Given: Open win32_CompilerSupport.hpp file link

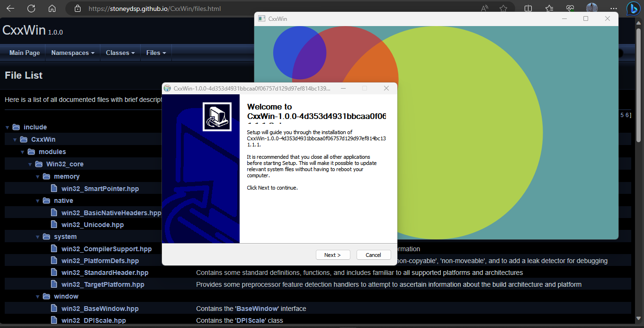Looking at the screenshot, I should [x=107, y=249].
